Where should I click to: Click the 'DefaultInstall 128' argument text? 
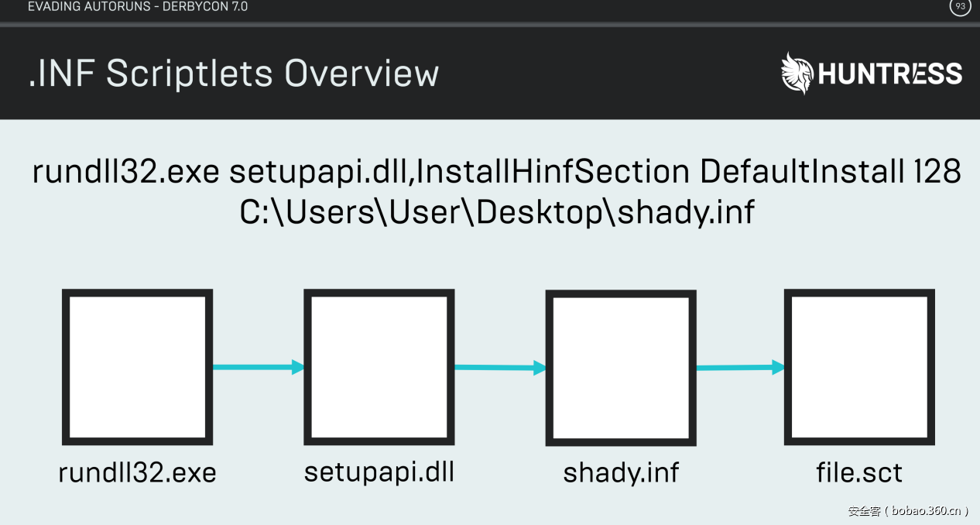coord(830,172)
